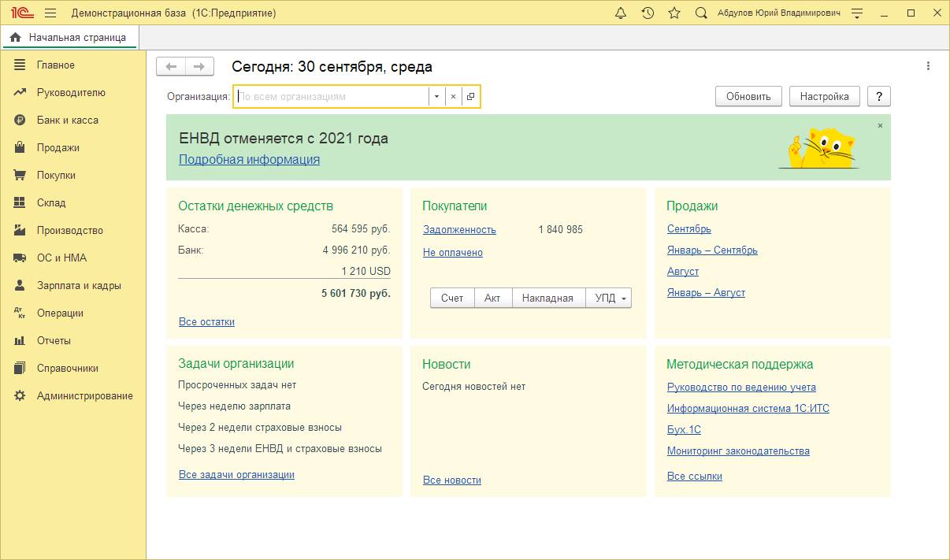Screen dimensions: 950x560
Task: Open the Не оплачено link
Action: click(x=453, y=253)
